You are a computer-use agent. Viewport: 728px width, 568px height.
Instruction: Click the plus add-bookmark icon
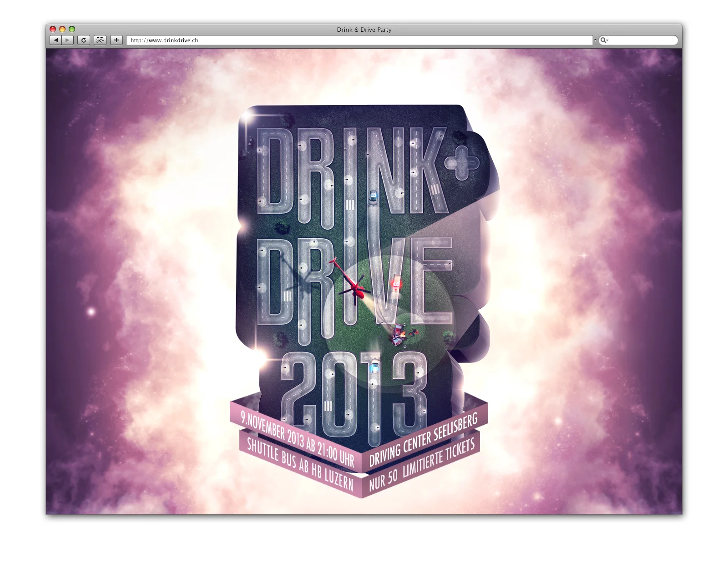click(x=116, y=40)
